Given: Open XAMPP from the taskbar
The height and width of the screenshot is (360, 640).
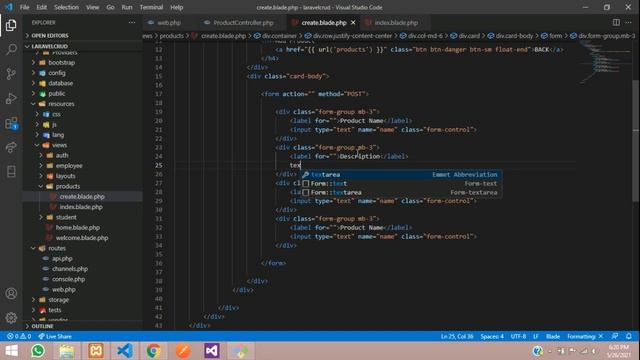Looking at the screenshot, I should (96, 351).
